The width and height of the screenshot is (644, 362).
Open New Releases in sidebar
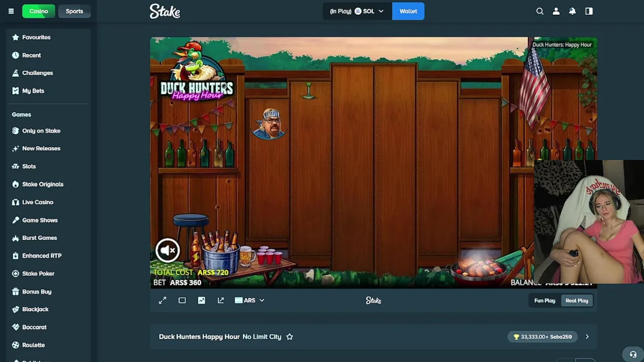pyautogui.click(x=41, y=148)
